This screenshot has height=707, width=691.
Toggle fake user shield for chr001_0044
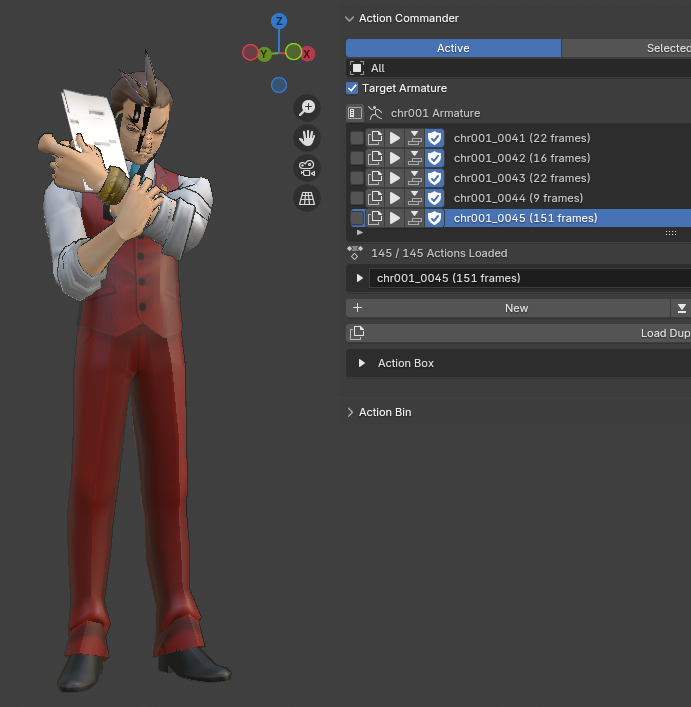435,198
